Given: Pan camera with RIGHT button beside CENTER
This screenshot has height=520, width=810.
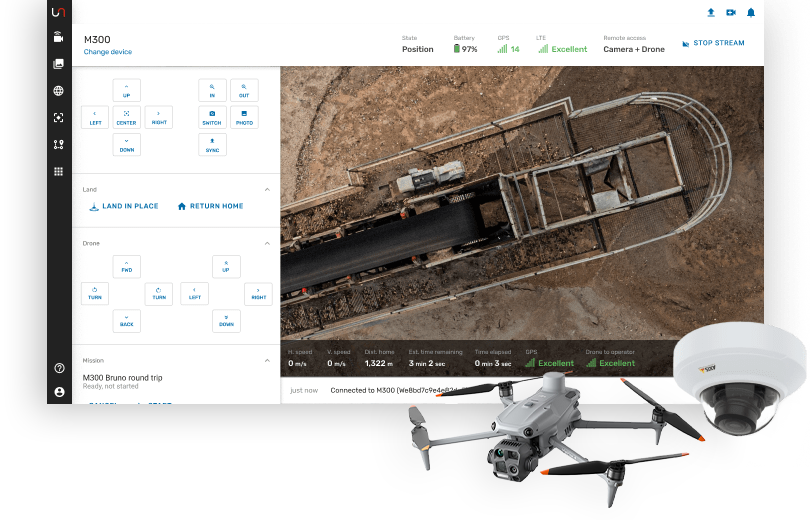Looking at the screenshot, I should point(159,117).
